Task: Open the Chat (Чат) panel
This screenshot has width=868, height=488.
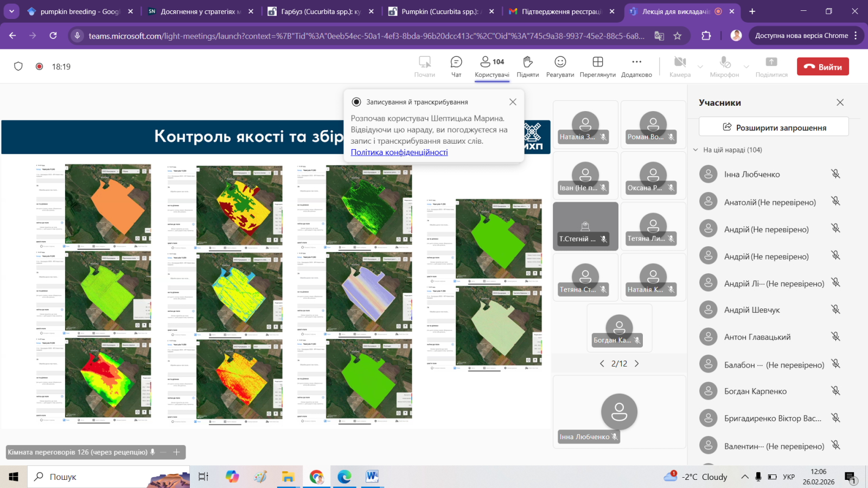Action: (x=456, y=66)
